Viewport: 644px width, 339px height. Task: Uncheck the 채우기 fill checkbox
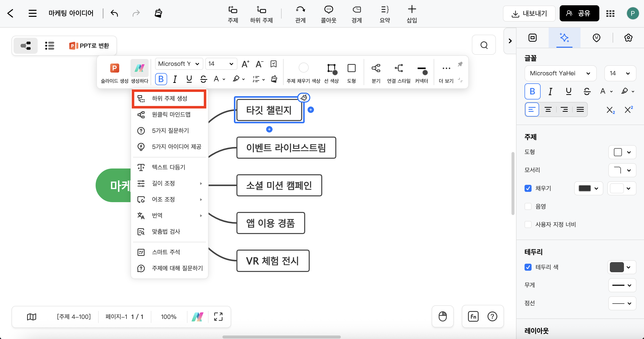point(528,188)
